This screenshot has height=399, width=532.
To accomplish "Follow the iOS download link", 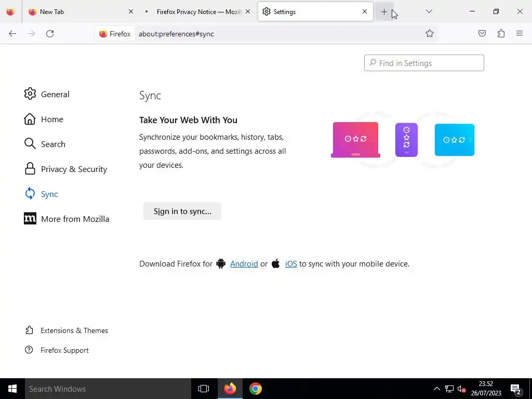I will (x=291, y=263).
